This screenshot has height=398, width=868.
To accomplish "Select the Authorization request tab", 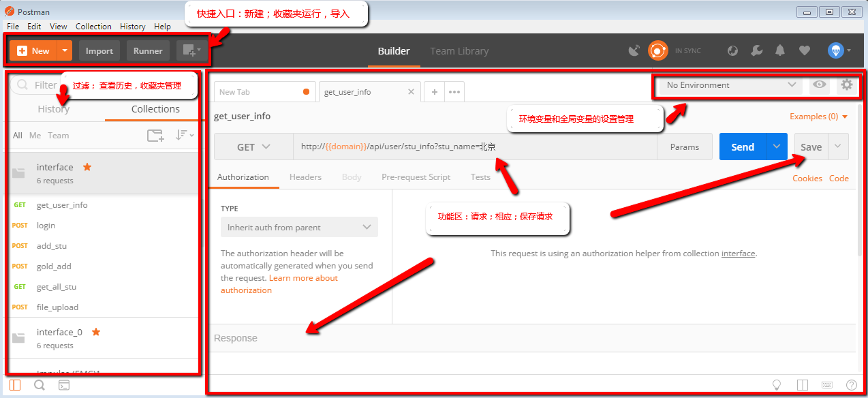I will coord(243,177).
